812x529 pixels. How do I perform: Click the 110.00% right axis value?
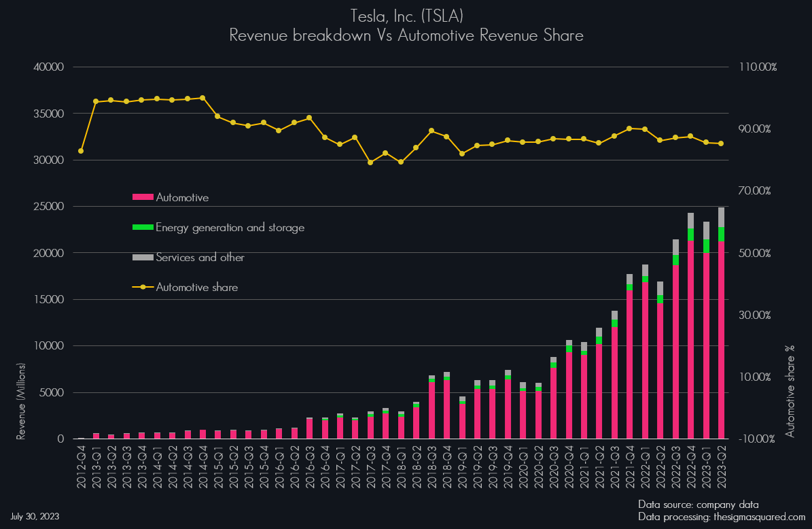pos(758,67)
